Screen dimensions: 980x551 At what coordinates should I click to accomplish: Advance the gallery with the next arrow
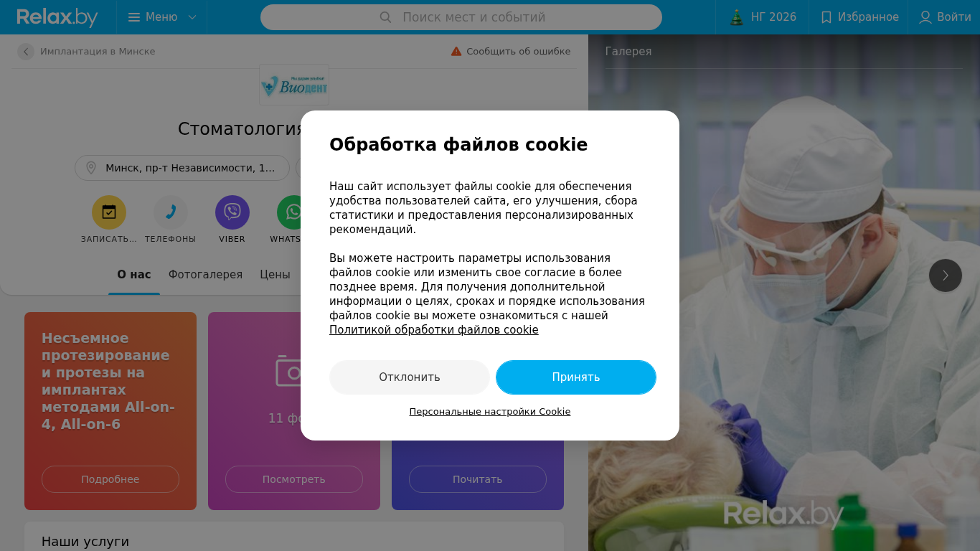pos(946,275)
